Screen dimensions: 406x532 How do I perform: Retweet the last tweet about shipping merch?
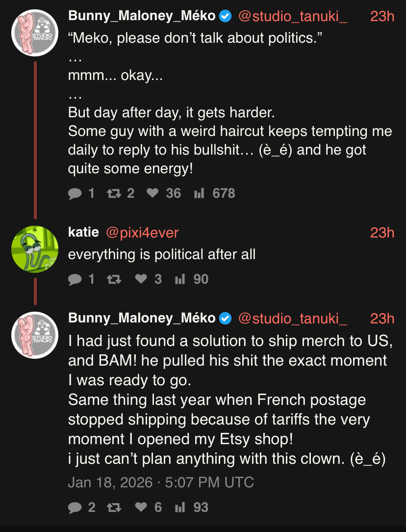[x=113, y=507]
